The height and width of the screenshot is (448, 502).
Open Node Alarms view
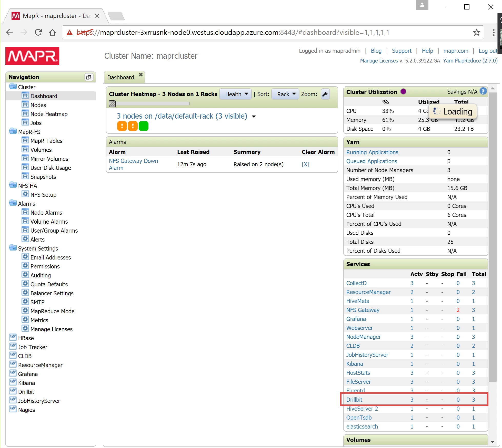click(46, 213)
